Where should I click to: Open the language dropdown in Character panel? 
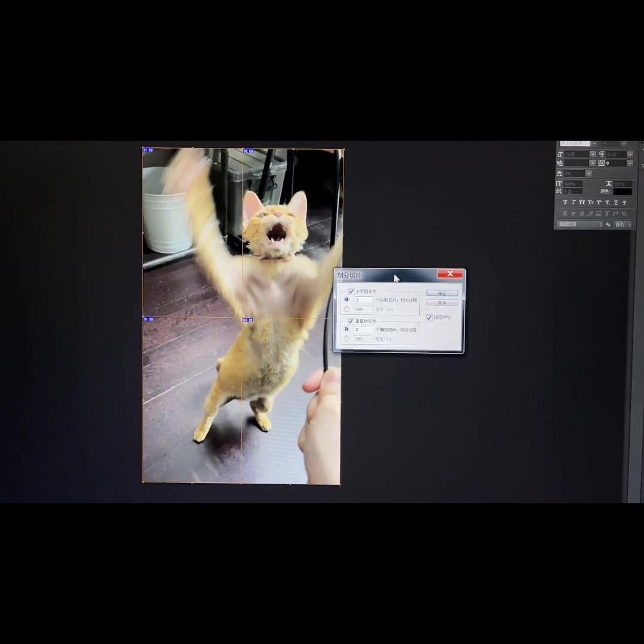(x=580, y=224)
